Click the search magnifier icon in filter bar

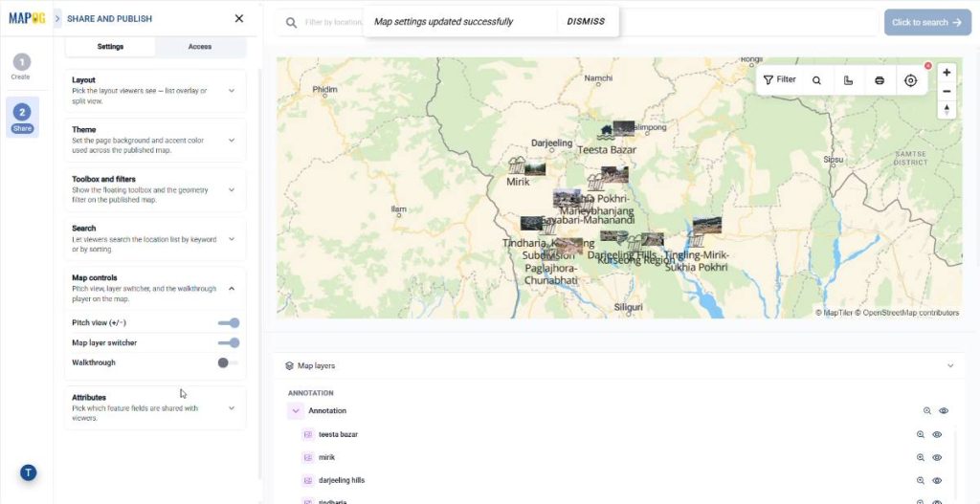click(x=291, y=23)
